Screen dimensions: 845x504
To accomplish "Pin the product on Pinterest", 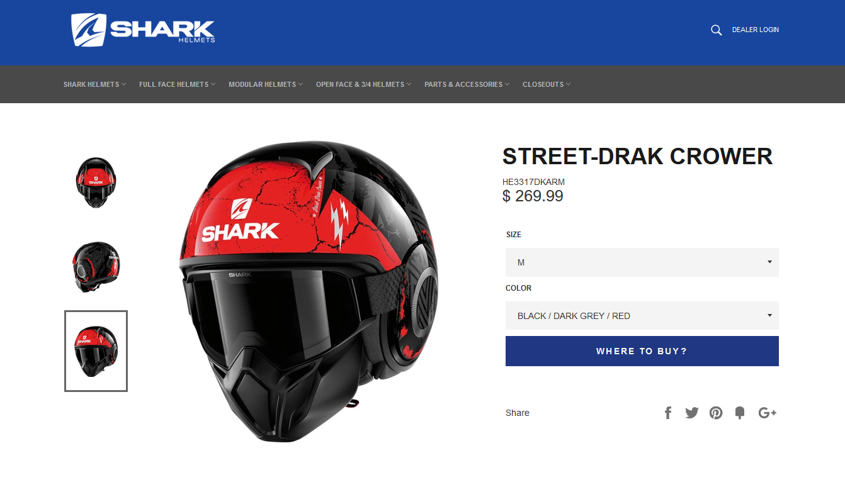I will [x=716, y=413].
